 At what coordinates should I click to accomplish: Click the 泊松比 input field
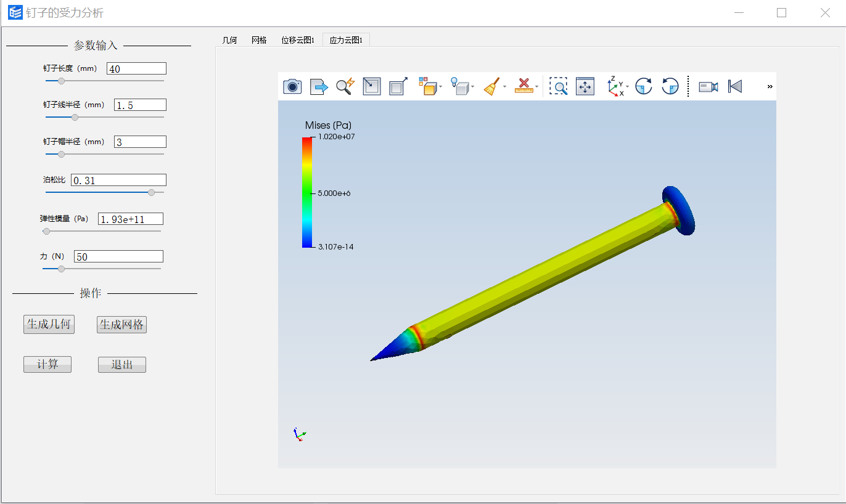pos(118,181)
